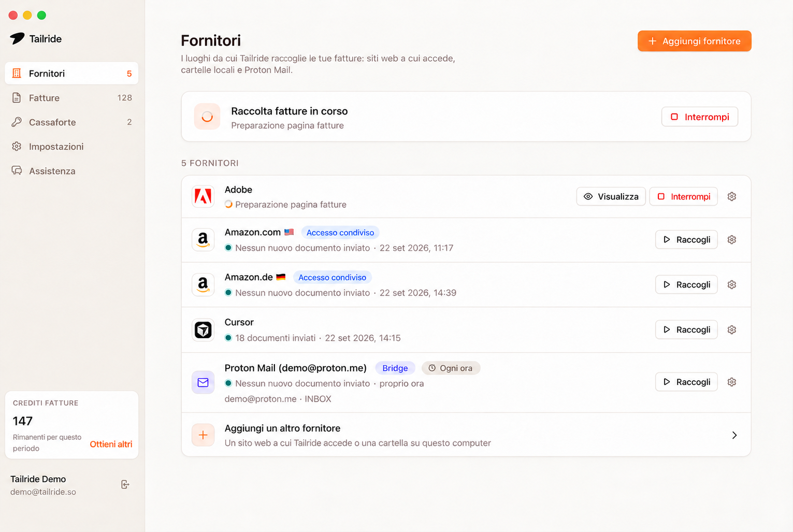Click the Assistenza chat bubble icon

(x=17, y=170)
